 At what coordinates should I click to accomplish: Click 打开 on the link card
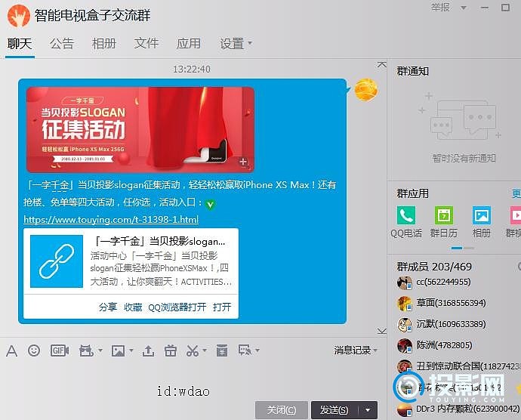click(222, 307)
